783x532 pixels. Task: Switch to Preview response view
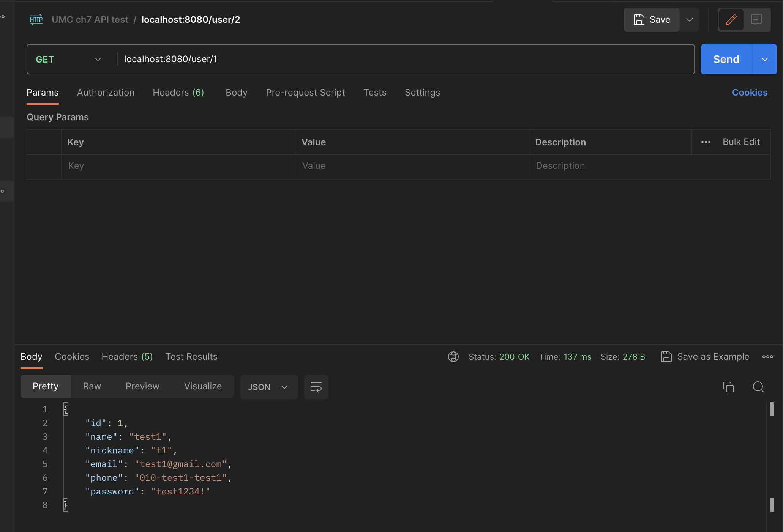tap(142, 386)
